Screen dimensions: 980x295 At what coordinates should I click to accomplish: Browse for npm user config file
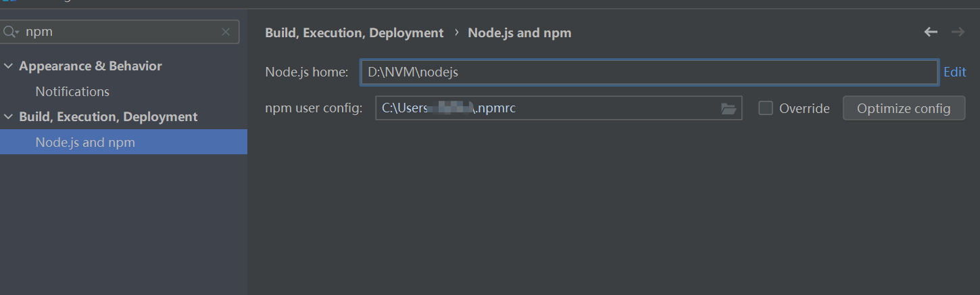[729, 108]
